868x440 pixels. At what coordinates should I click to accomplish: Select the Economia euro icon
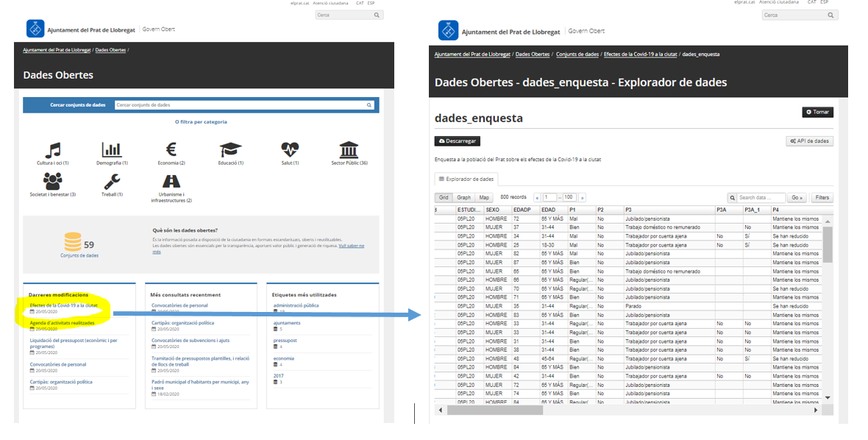(171, 149)
